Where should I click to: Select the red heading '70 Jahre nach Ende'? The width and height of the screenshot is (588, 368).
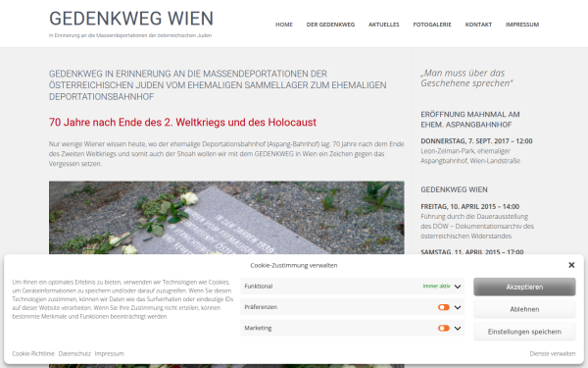(182, 123)
